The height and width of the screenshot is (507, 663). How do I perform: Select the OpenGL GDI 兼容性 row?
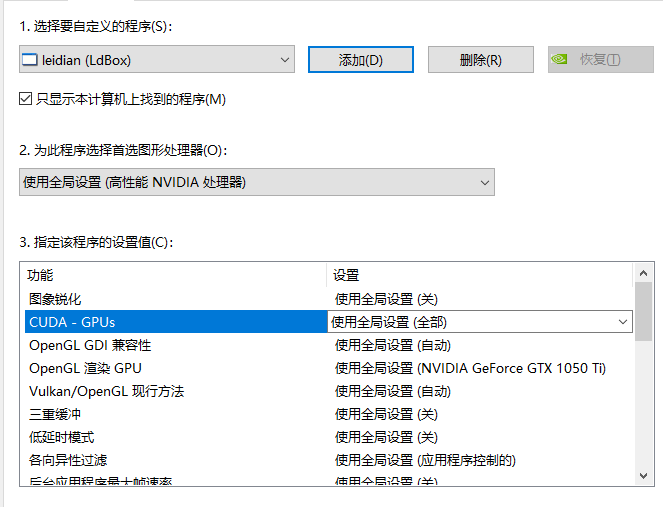(90, 345)
